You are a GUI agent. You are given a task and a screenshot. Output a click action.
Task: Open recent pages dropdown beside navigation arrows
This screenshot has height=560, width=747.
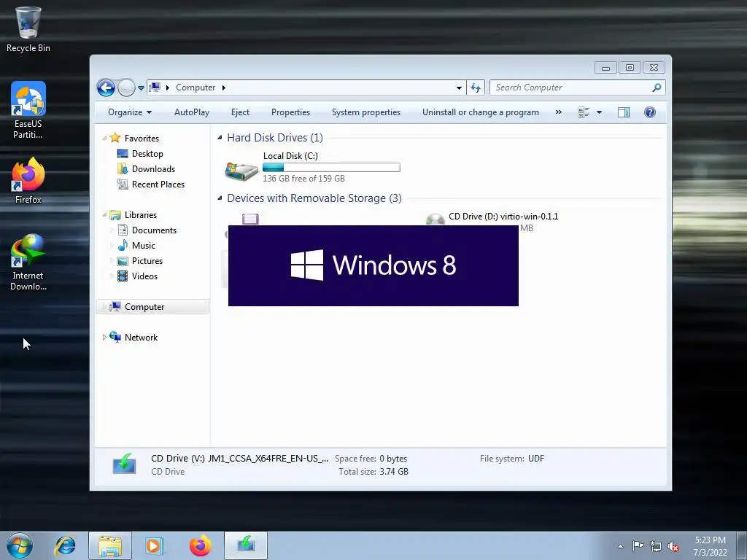click(x=141, y=88)
